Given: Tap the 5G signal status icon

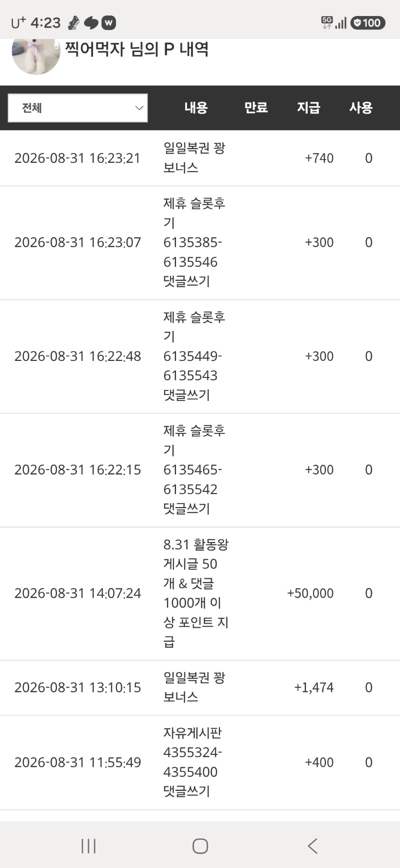Looking at the screenshot, I should pyautogui.click(x=327, y=23).
